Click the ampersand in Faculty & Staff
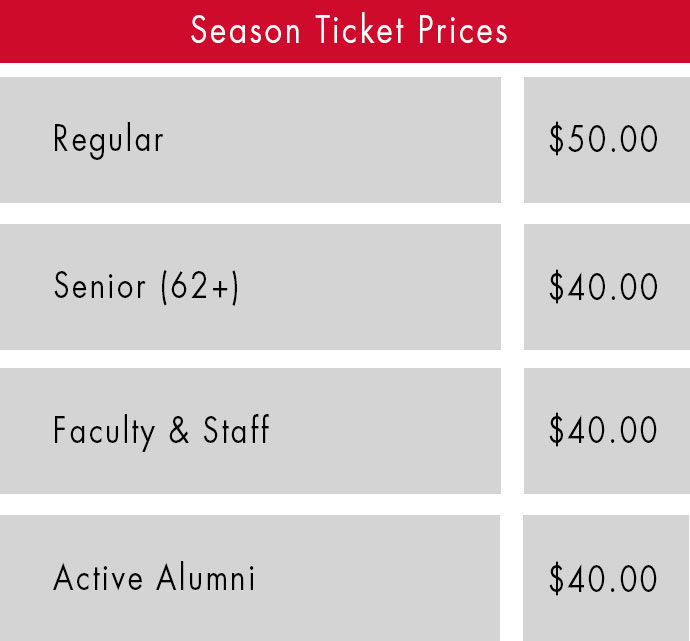This screenshot has width=690, height=641. point(179,430)
